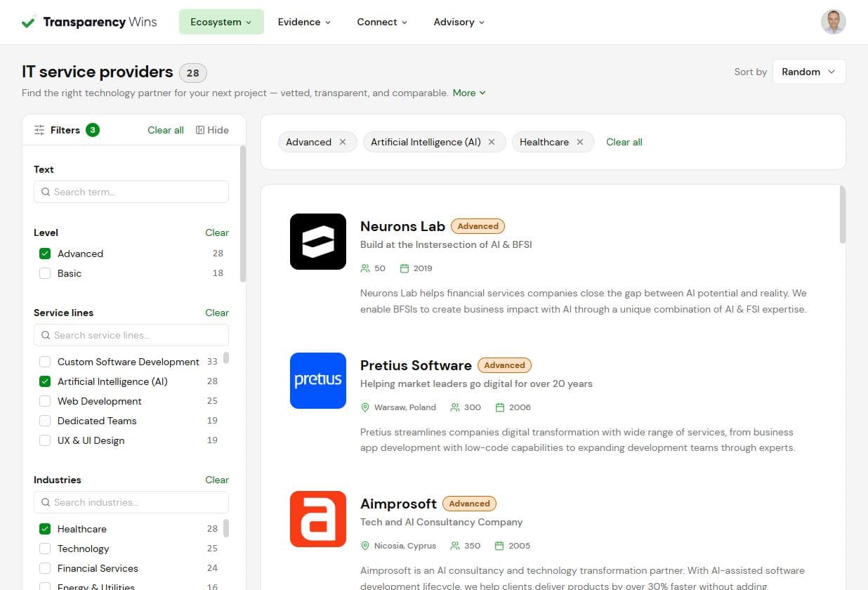Click Hide to collapse filters panel

tap(212, 130)
